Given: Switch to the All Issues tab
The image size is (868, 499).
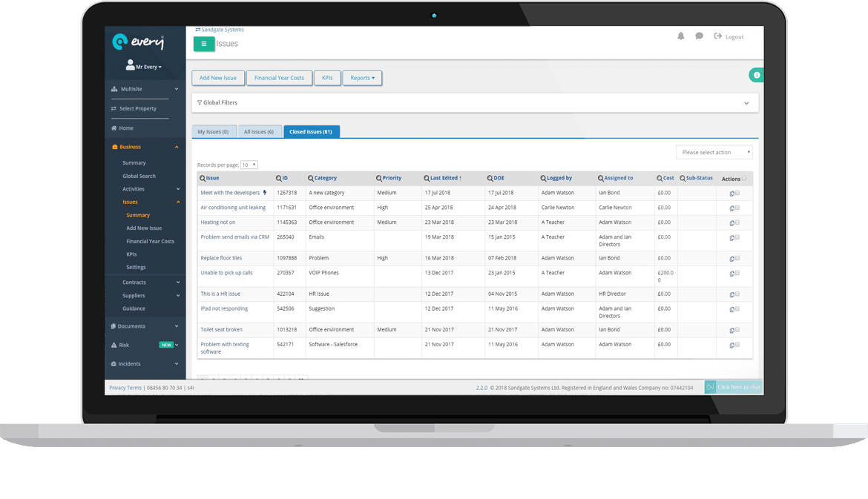Looking at the screenshot, I should 260,131.
